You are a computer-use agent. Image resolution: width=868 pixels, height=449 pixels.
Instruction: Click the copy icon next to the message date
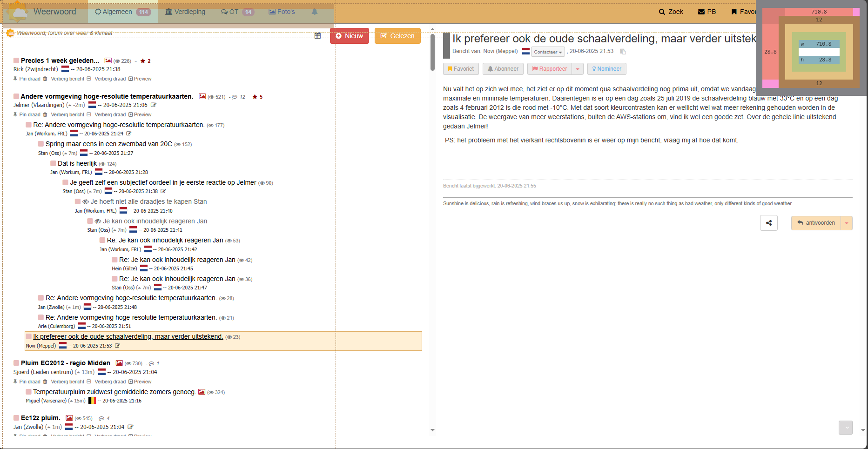click(623, 52)
